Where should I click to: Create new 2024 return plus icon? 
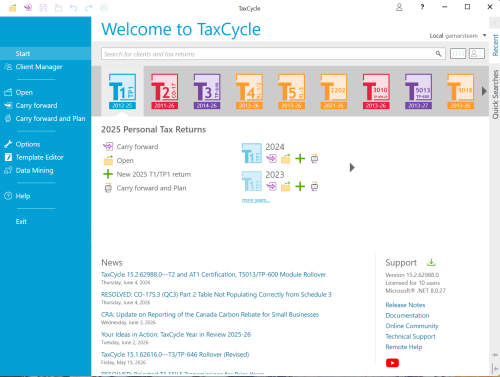click(x=300, y=159)
